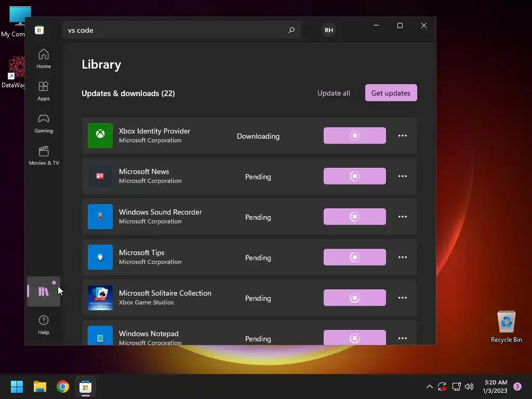Image resolution: width=532 pixels, height=399 pixels.
Task: Open the volume control in tray
Action: coord(469,387)
